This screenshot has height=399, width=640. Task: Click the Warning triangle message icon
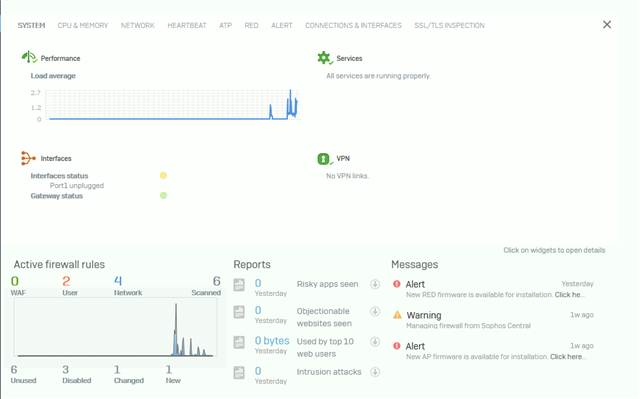click(397, 315)
